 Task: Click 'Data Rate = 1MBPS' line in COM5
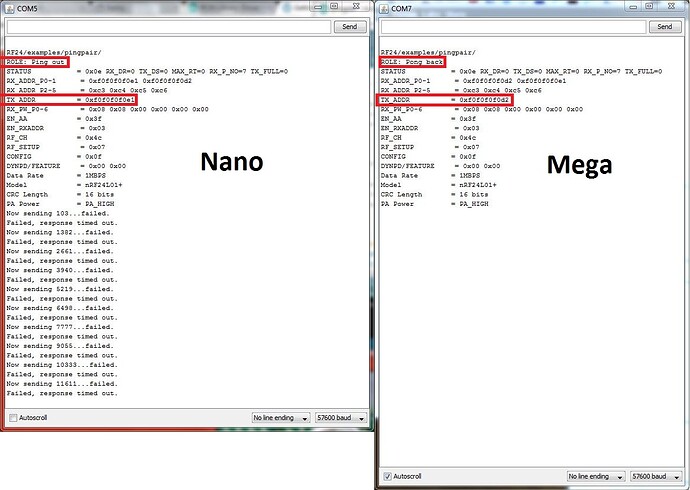(56, 176)
